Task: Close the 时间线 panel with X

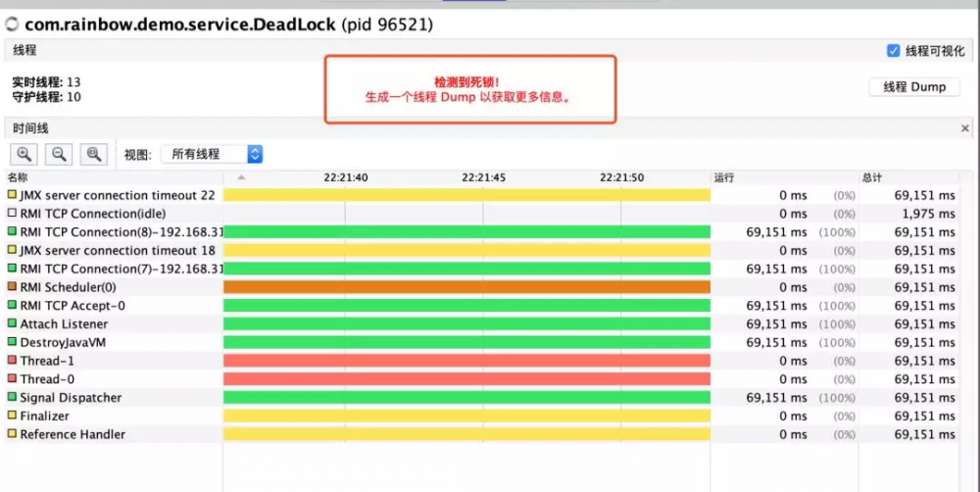Action: (x=965, y=128)
